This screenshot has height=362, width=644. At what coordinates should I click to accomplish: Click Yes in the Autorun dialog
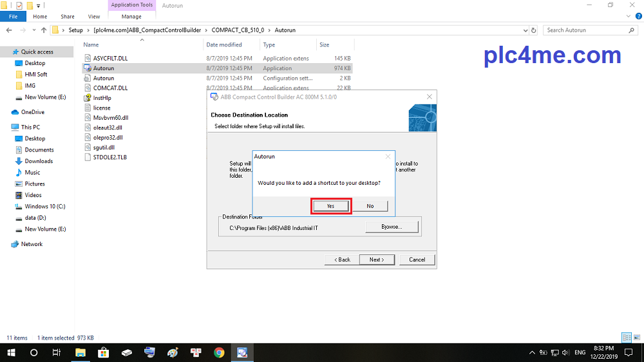coord(330,206)
